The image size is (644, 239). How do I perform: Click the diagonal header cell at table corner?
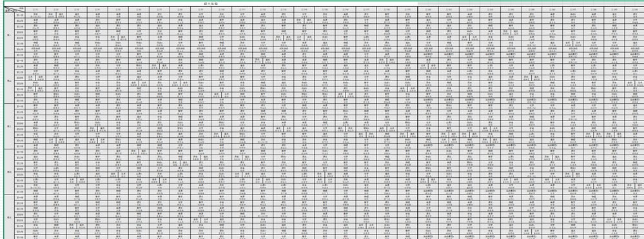pos(15,10)
